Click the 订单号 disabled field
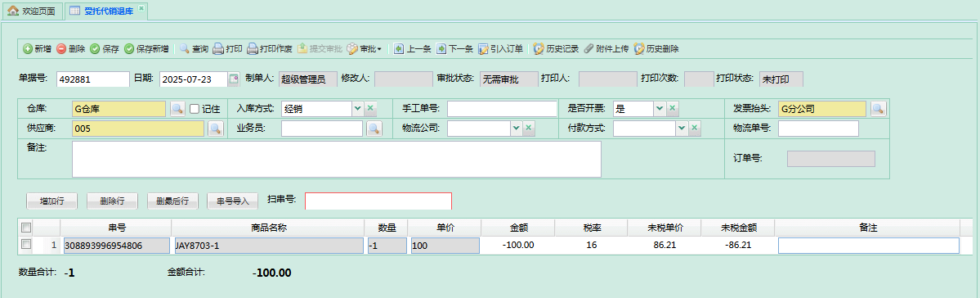 tap(830, 159)
